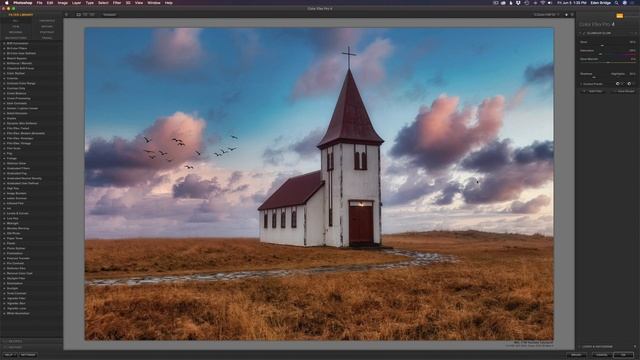
Task: Open the notification center icon
Action: point(633,3)
